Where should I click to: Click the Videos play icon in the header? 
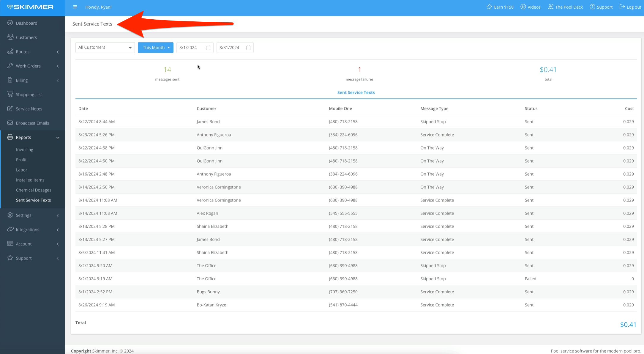522,7
